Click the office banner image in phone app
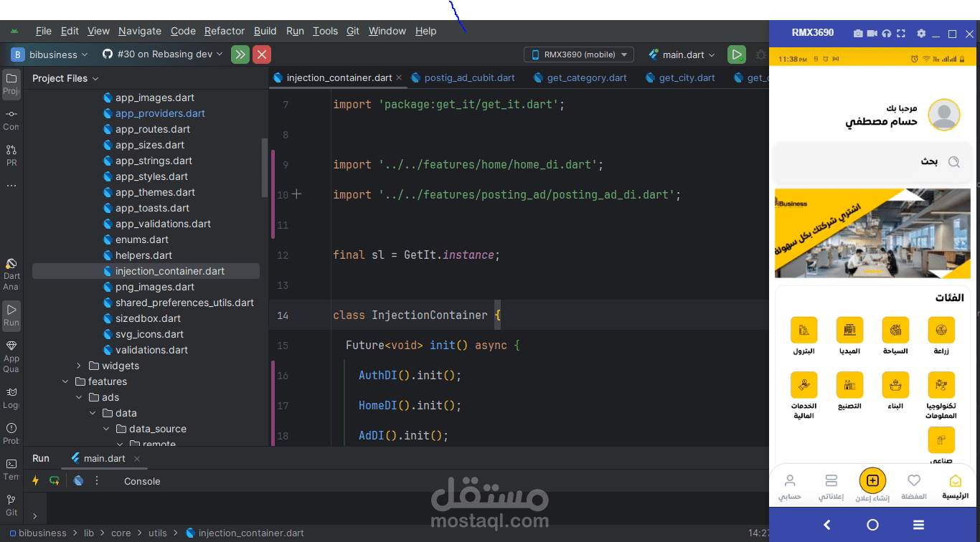Viewport: 980px width, 542px height. click(x=872, y=233)
